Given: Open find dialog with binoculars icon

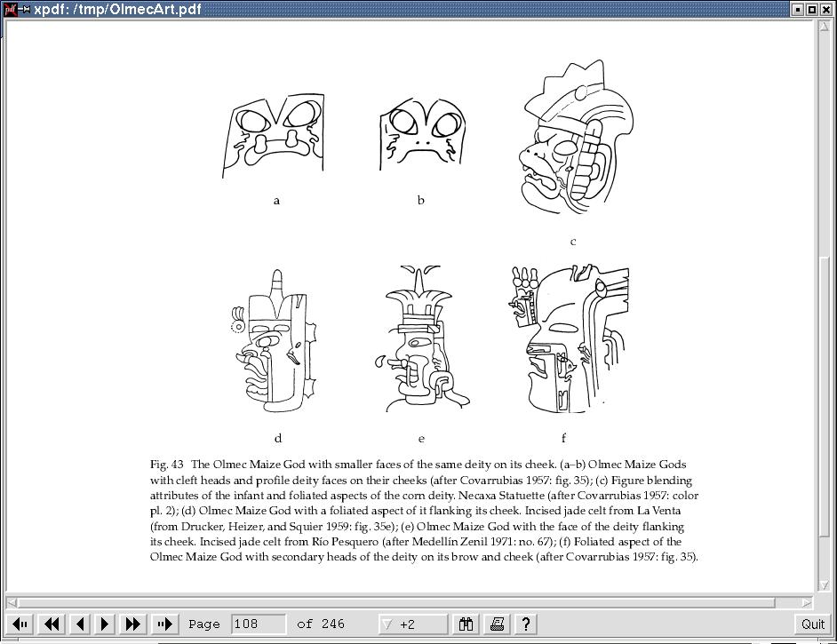Looking at the screenshot, I should click(x=466, y=624).
